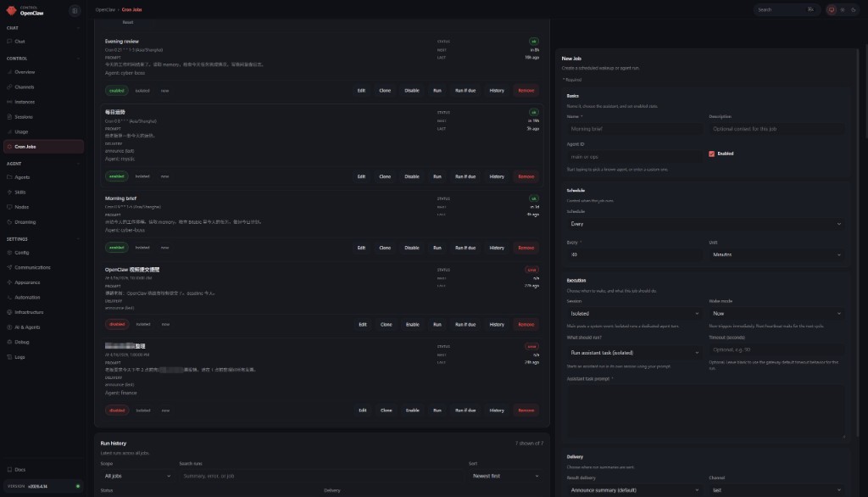Image resolution: width=868 pixels, height=497 pixels.
Task: Open Dreaming via its moon icon
Action: pyautogui.click(x=9, y=222)
